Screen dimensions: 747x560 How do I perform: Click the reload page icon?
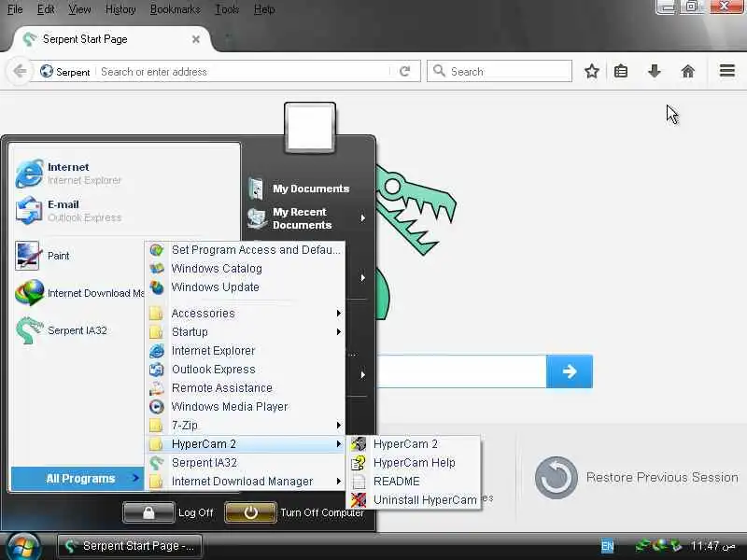point(404,72)
